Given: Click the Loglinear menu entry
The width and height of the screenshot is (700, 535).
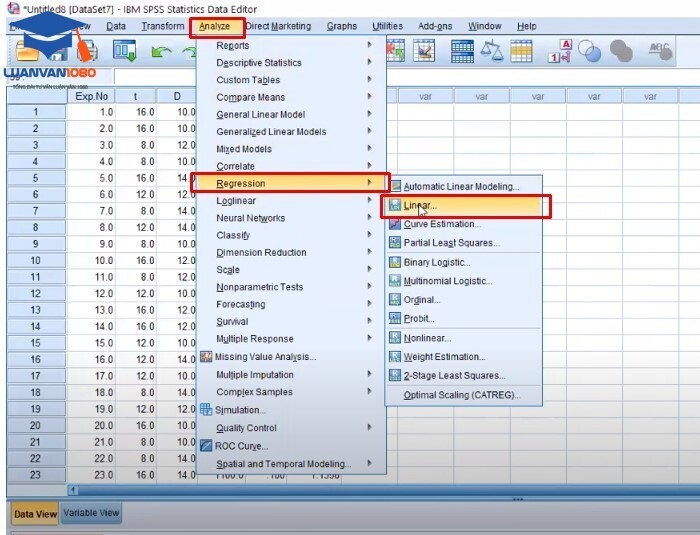Looking at the screenshot, I should (236, 201).
